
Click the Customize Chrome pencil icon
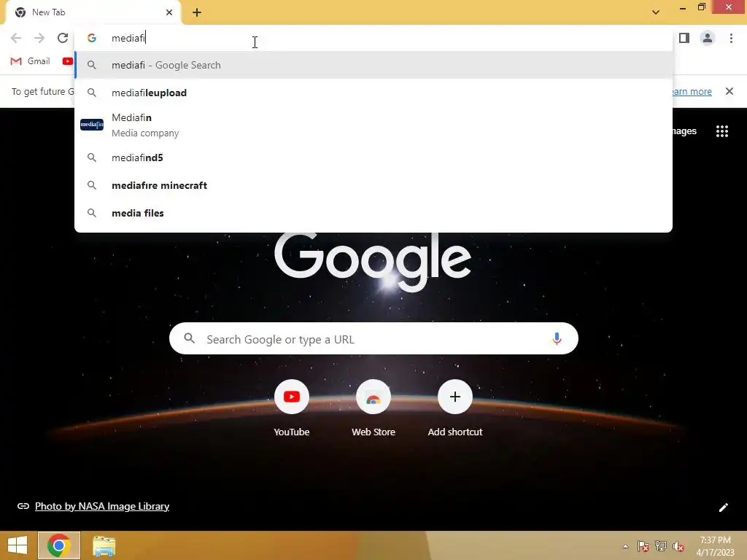tap(723, 507)
